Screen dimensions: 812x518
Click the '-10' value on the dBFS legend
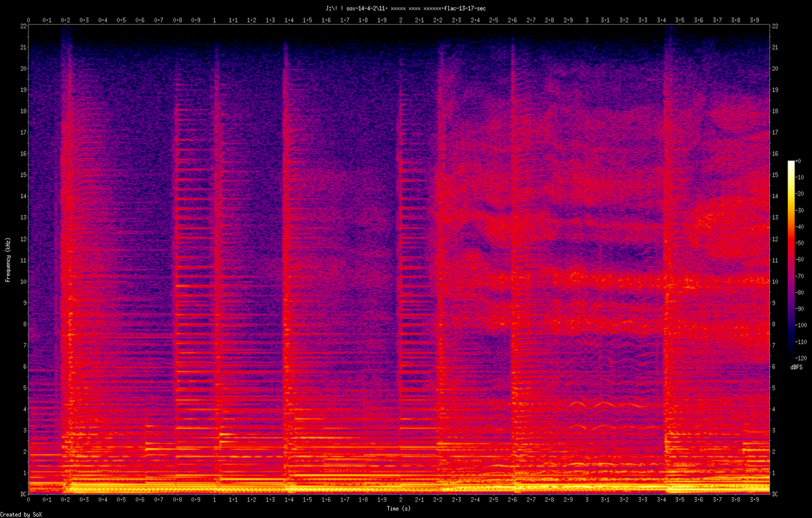pyautogui.click(x=800, y=177)
